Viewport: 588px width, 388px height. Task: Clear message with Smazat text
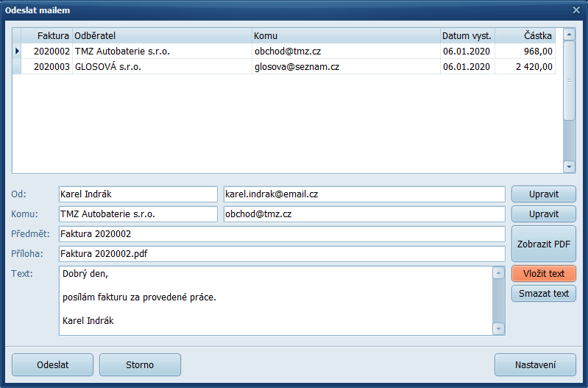click(544, 294)
